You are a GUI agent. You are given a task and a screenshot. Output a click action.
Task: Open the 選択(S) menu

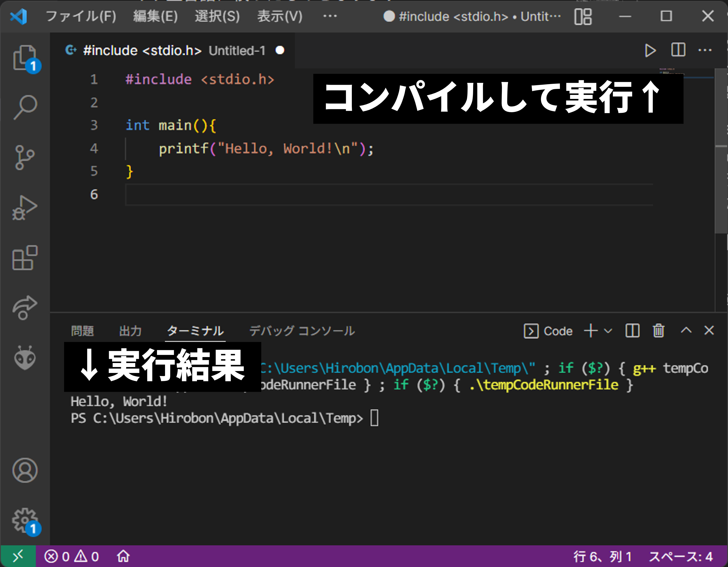217,16
